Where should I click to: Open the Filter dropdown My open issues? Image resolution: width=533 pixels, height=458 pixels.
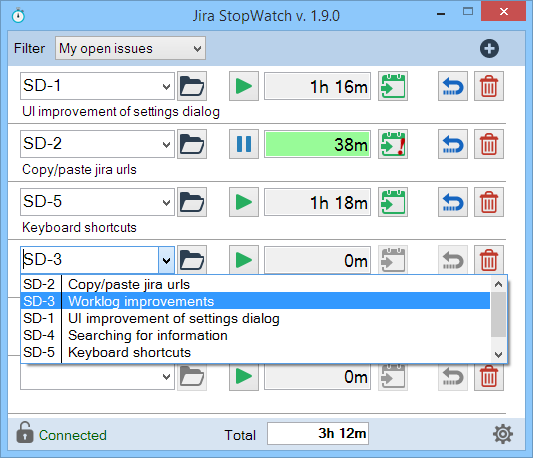(x=130, y=48)
